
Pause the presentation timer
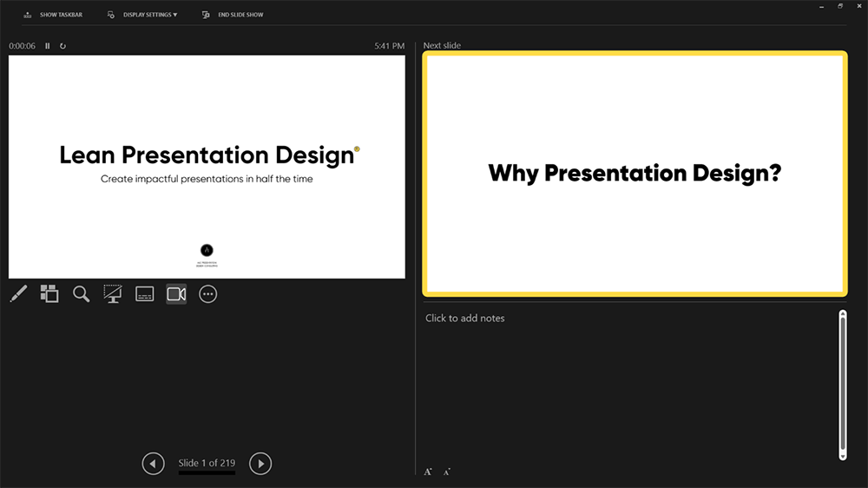48,46
